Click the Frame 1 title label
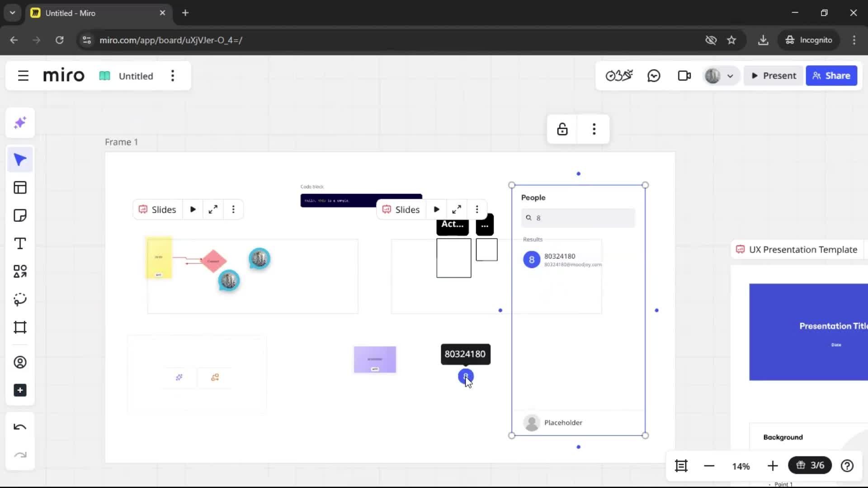 [121, 142]
